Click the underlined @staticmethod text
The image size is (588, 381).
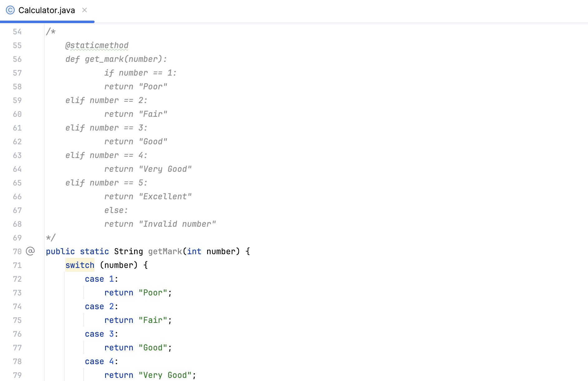point(96,45)
